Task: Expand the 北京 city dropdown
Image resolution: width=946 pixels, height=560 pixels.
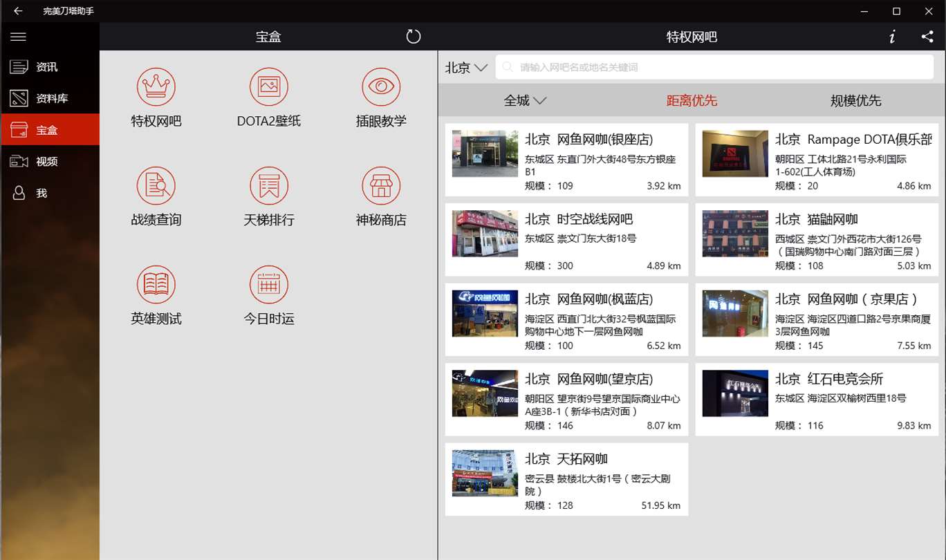Action: (467, 68)
